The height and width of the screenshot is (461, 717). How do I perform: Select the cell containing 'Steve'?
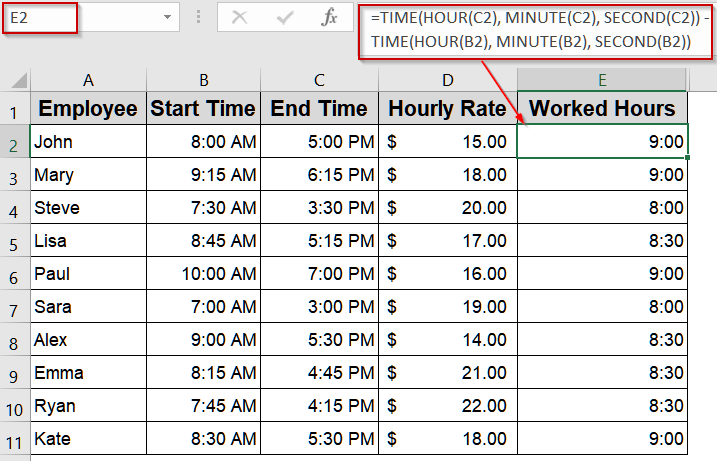click(88, 207)
